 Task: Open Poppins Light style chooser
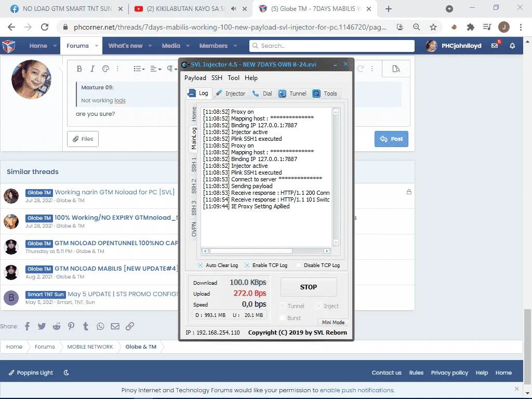click(x=31, y=373)
